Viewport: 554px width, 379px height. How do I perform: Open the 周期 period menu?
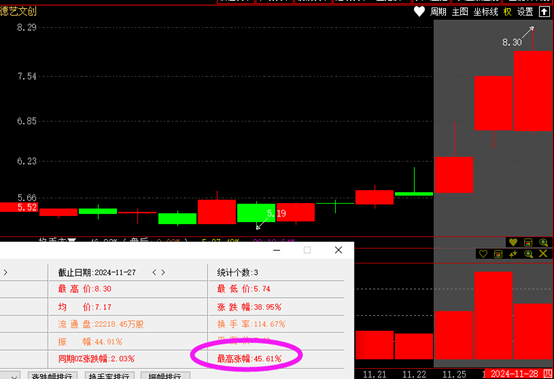click(438, 12)
